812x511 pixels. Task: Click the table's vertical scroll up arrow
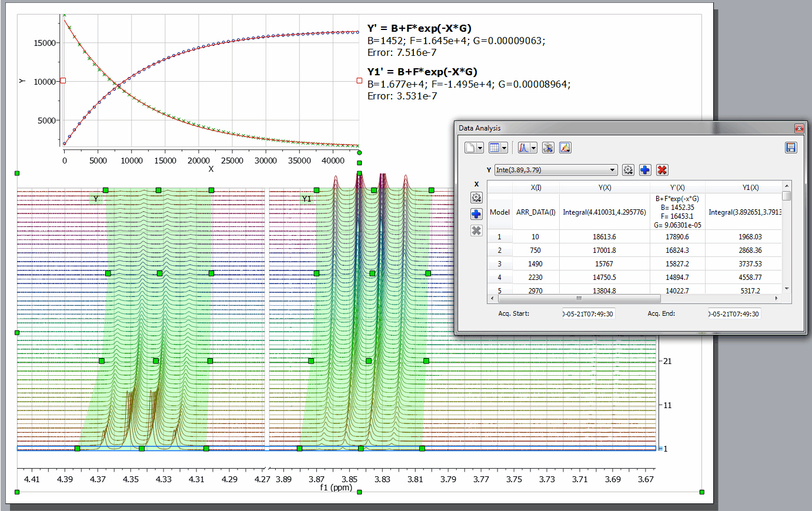click(x=787, y=186)
